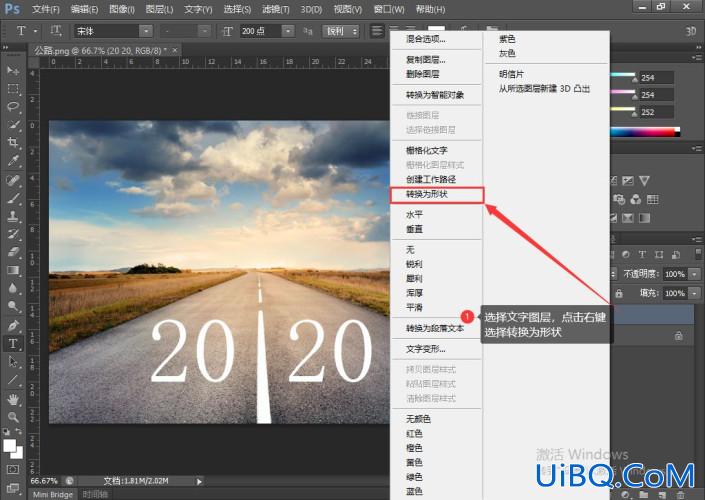Filter layers by shape layers
Screen dimensions: 705x500
(659, 254)
